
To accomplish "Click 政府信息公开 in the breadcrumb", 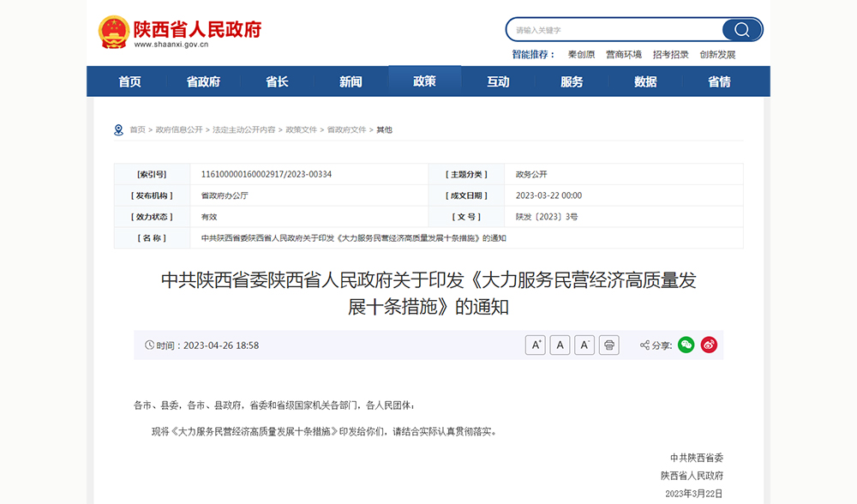I will [179, 130].
